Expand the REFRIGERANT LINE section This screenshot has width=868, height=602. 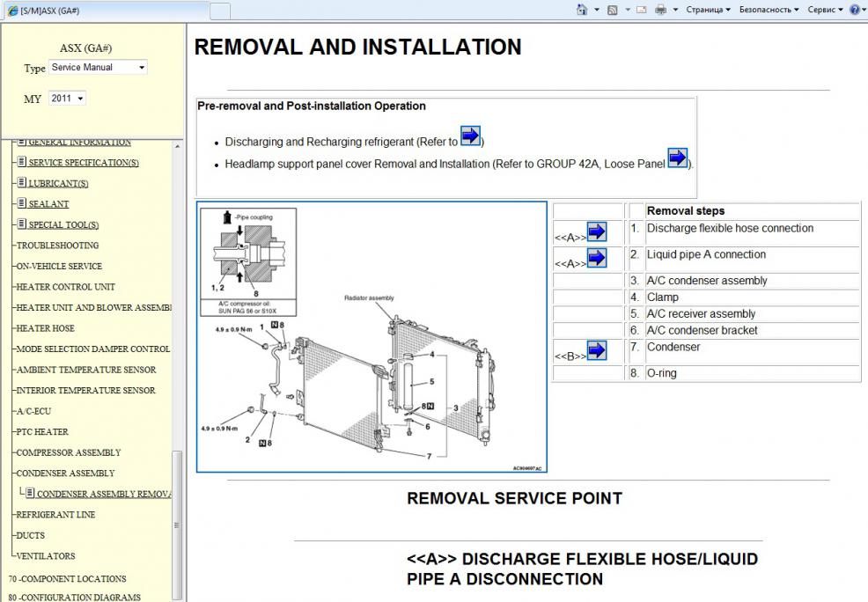point(56,515)
